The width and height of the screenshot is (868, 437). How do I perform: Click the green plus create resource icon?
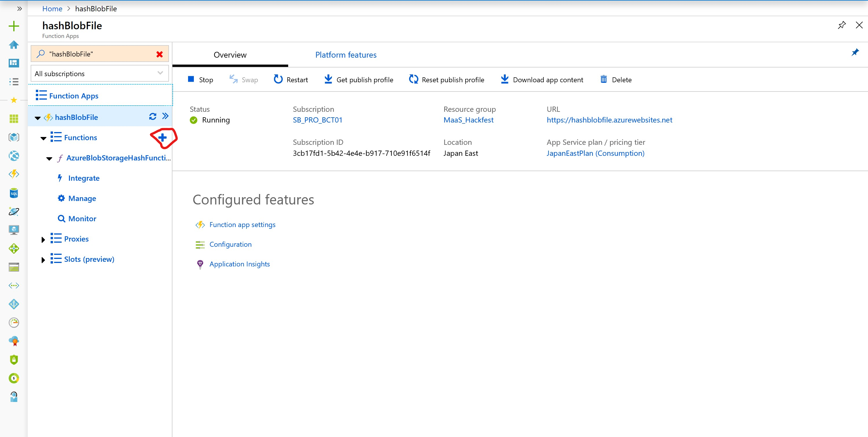pyautogui.click(x=14, y=26)
